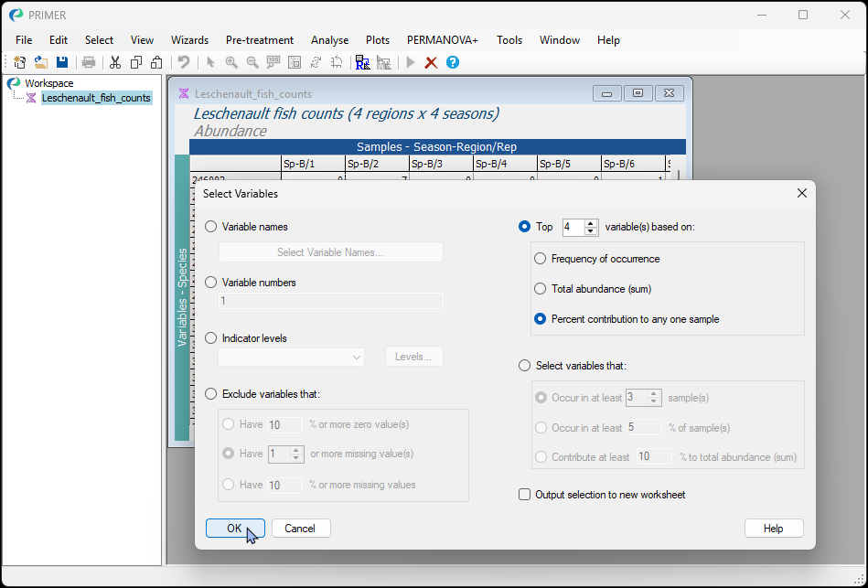This screenshot has height=588, width=868.
Task: Click the Workspace root icon in tree
Action: point(14,83)
